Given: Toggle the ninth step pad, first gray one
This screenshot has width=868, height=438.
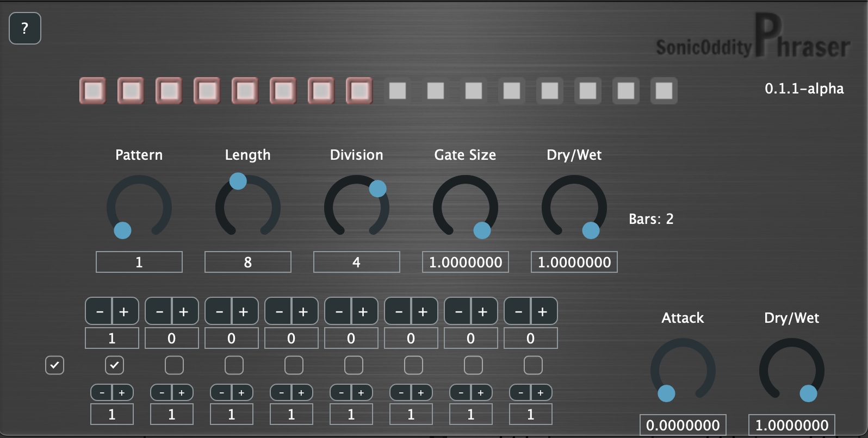Looking at the screenshot, I should [x=398, y=91].
